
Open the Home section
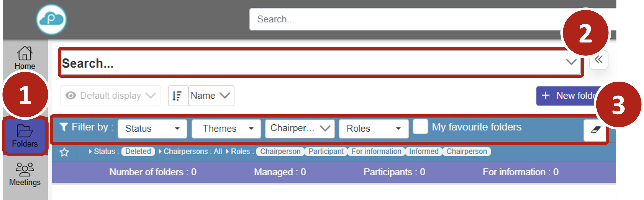[25, 57]
